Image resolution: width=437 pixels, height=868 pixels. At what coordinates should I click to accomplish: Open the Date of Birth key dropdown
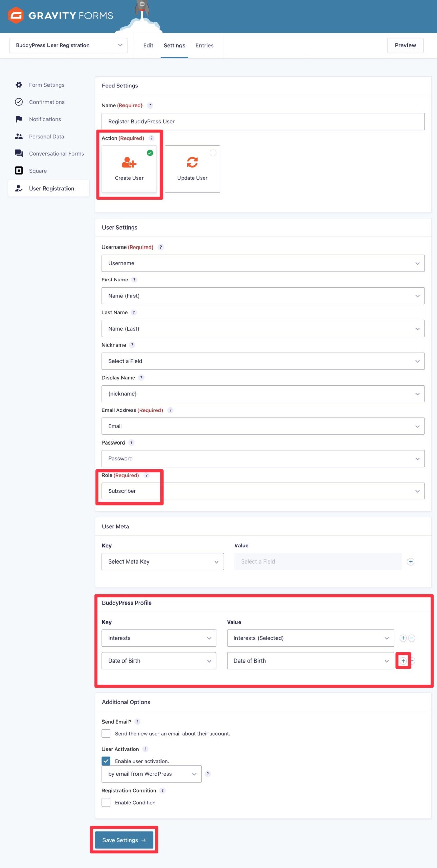tap(159, 661)
